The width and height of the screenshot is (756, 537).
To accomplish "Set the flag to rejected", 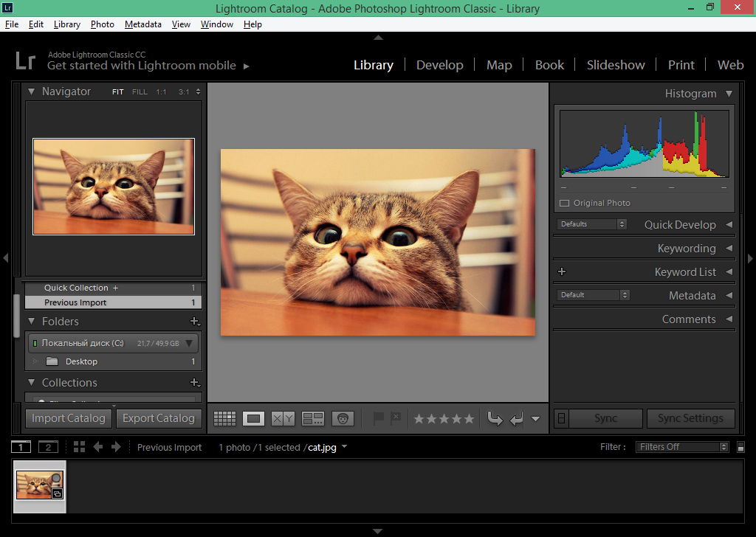I will 396,418.
